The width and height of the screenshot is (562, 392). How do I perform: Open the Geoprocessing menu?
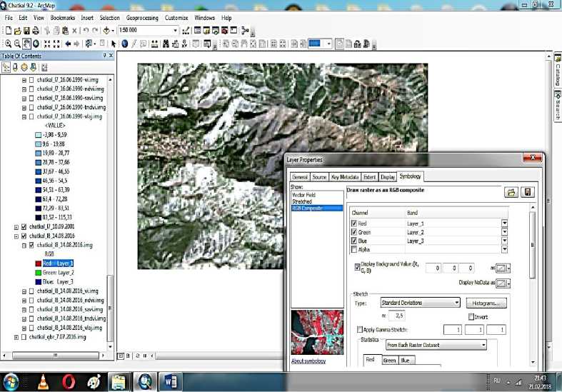point(142,17)
